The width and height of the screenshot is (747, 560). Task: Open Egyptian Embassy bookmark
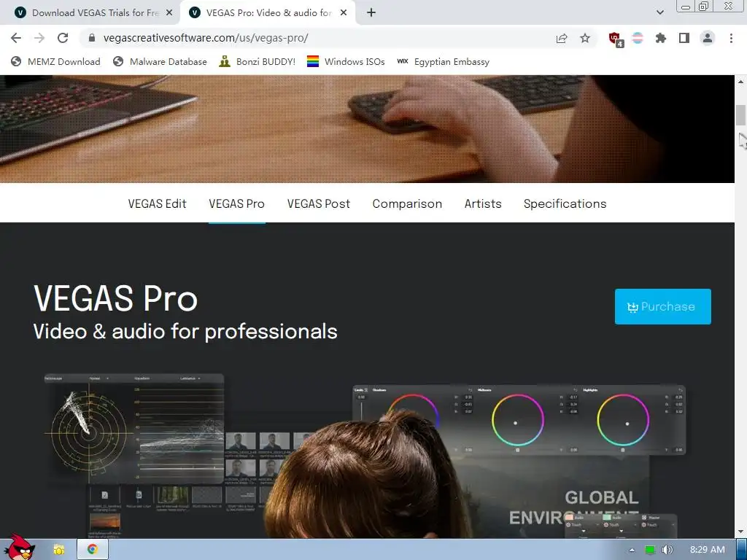point(443,61)
